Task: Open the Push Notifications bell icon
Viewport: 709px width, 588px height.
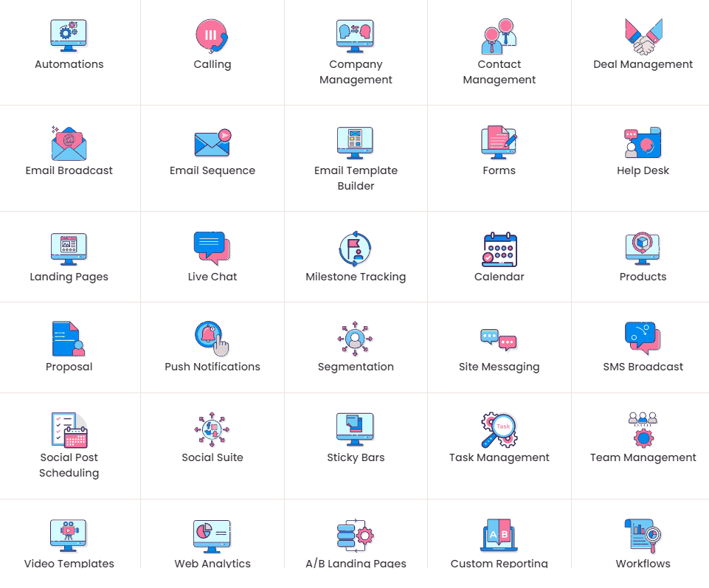Action: tap(212, 338)
